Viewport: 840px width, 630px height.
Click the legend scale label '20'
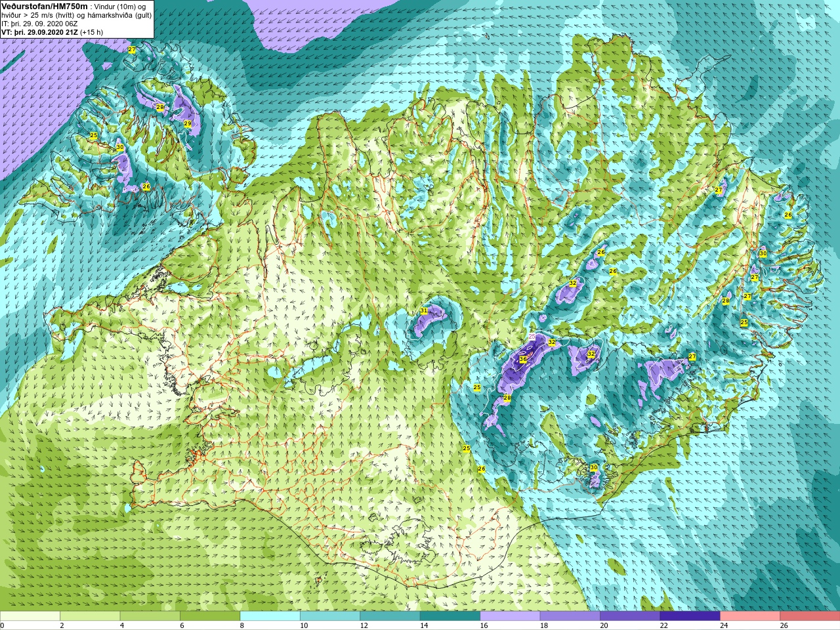tap(604, 625)
